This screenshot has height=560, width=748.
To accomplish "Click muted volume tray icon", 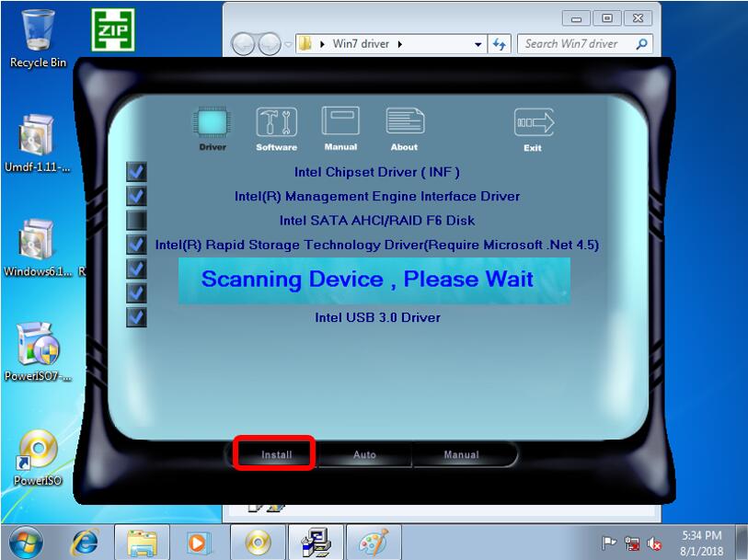I will pyautogui.click(x=654, y=543).
